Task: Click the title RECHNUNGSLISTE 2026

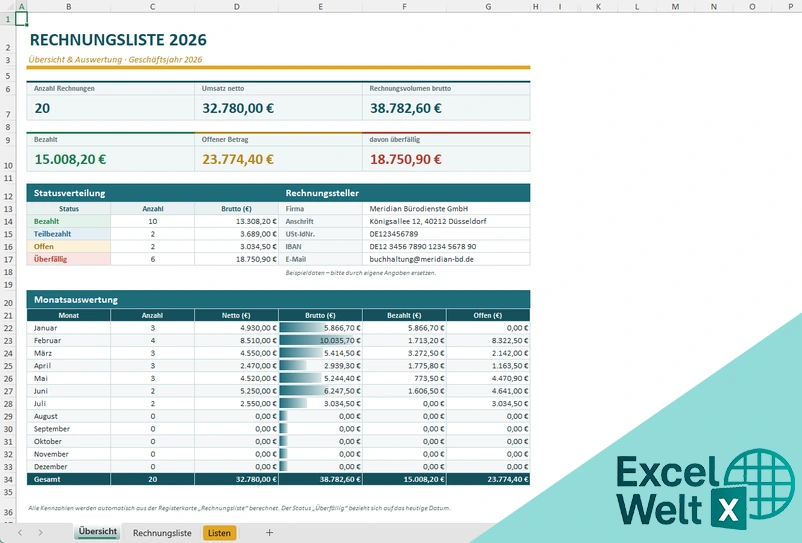Action: [x=118, y=40]
